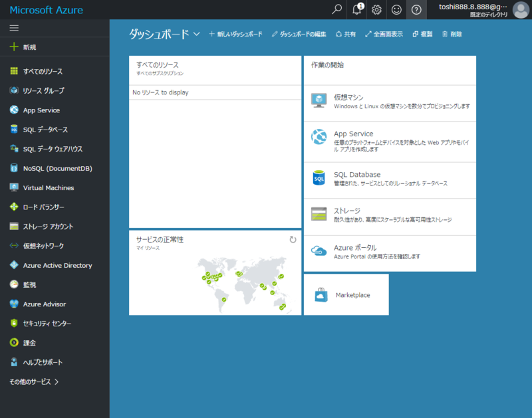Click 'No リソース to display' text

[160, 92]
